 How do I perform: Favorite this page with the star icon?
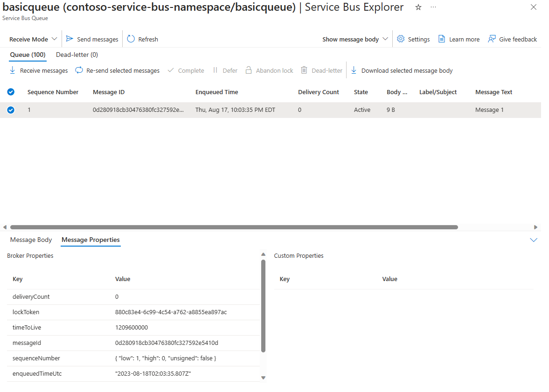tap(418, 7)
